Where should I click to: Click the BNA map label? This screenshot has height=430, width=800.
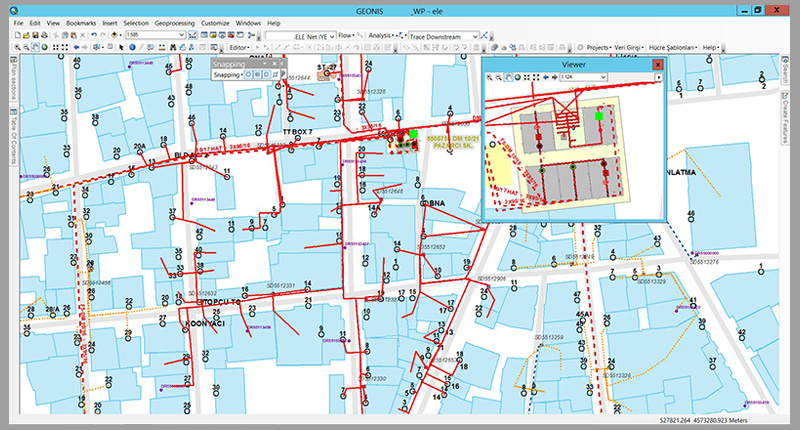tap(437, 203)
